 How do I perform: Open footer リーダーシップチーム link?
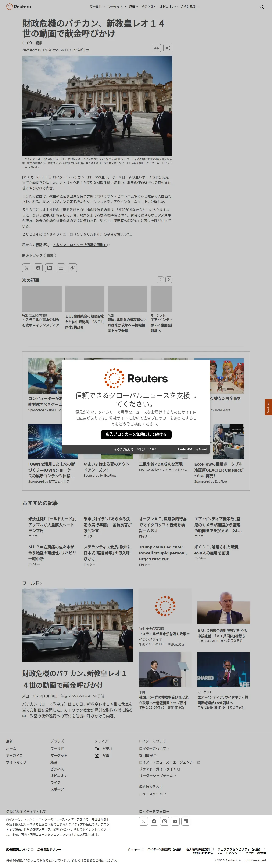158,776
